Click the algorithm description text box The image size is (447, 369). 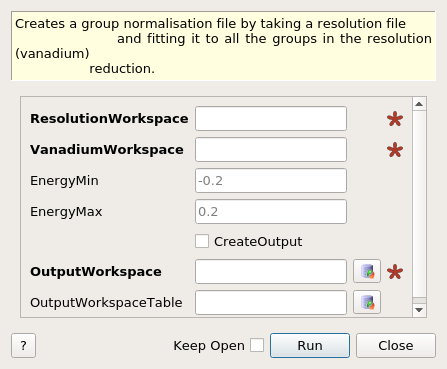click(x=223, y=46)
